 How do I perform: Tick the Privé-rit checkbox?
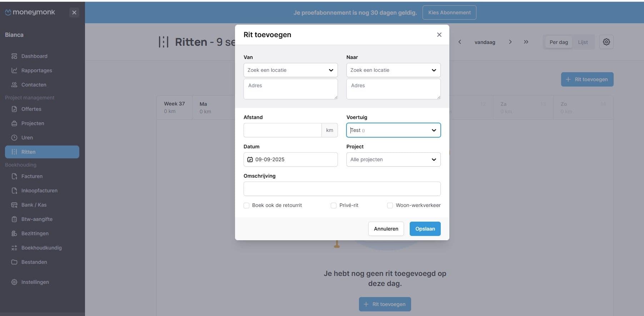(x=334, y=206)
